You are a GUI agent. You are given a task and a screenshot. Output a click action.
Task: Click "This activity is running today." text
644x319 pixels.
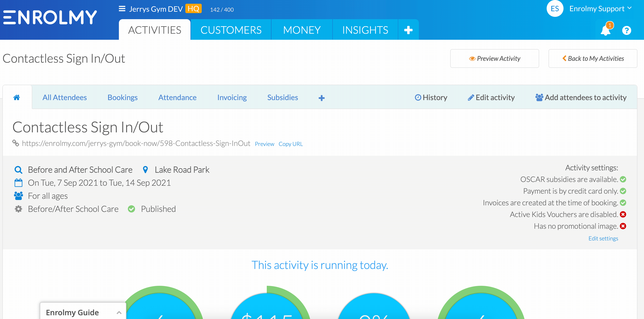[320, 265]
